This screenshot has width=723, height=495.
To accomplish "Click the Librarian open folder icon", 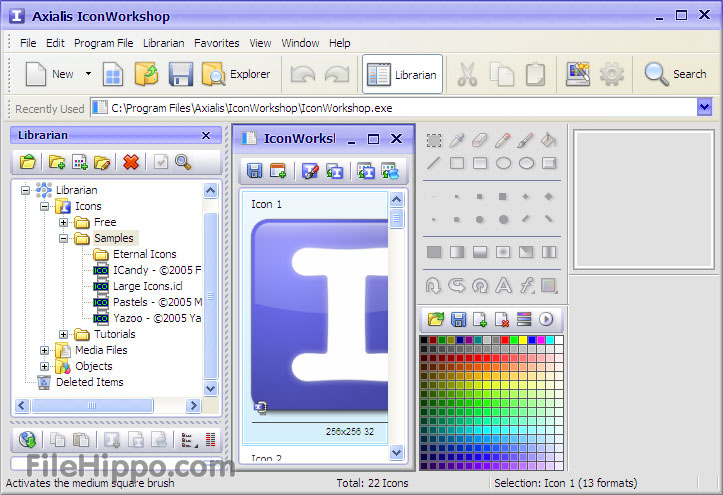I will [28, 162].
